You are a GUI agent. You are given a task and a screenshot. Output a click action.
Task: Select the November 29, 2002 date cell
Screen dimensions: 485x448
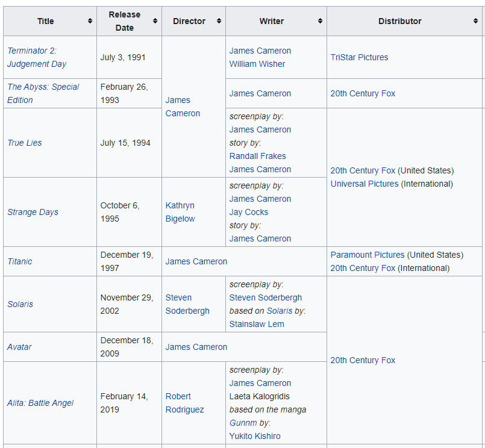tap(129, 304)
